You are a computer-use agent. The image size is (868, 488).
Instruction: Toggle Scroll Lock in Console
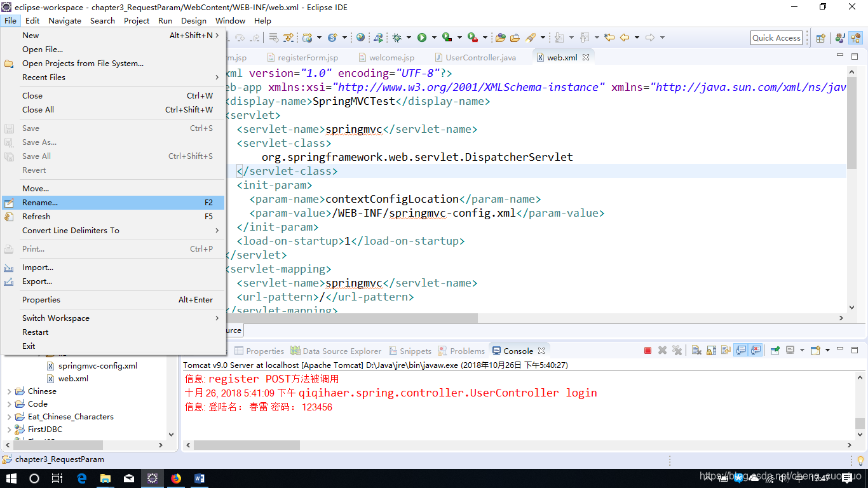711,350
